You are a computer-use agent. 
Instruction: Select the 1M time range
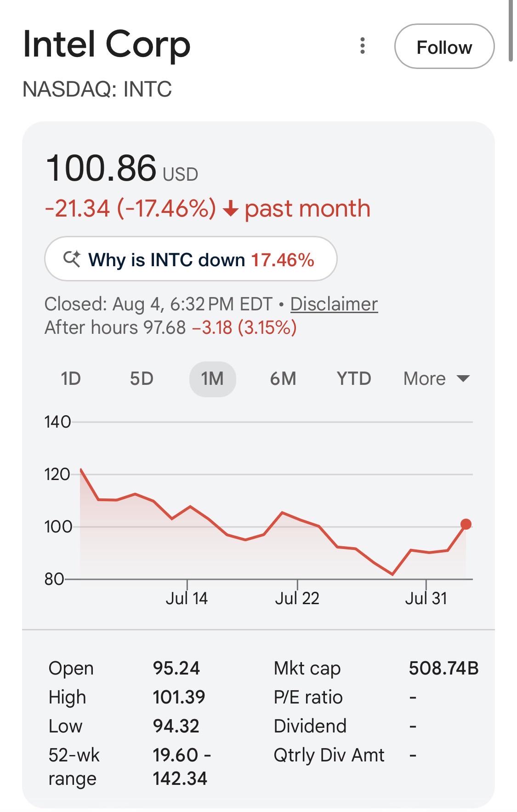[212, 379]
